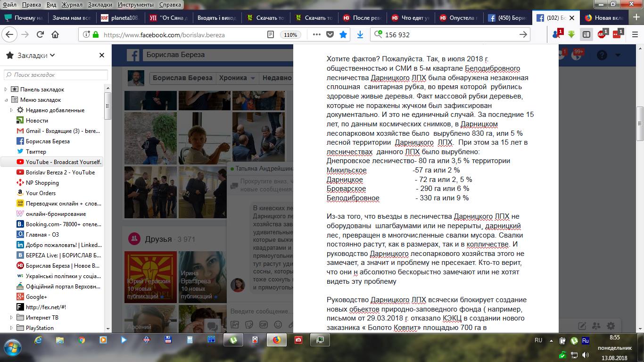Screen dimensions: 644x362
Task: Open the Pocket save icon in address bar
Action: click(330, 34)
